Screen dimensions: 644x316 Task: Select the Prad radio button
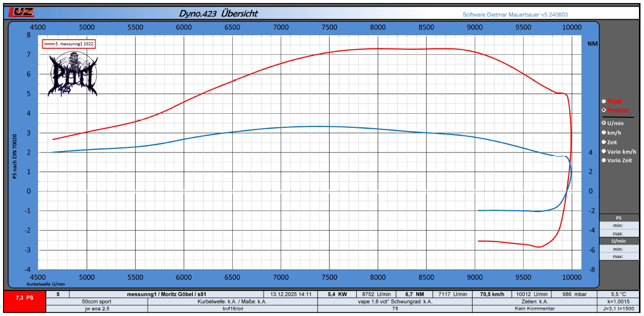[604, 101]
